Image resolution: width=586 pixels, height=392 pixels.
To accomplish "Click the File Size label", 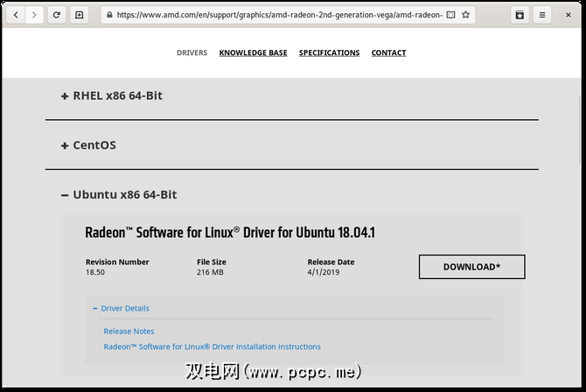I will coord(212,262).
